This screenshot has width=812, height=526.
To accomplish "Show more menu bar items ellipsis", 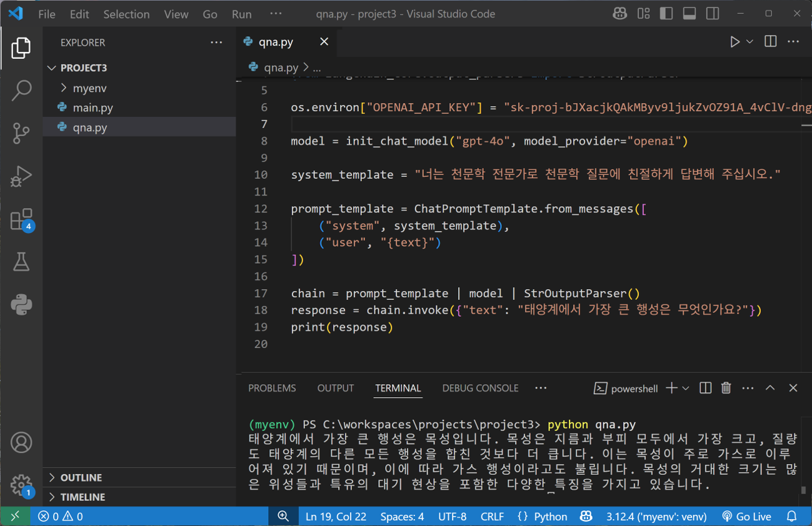I will pyautogui.click(x=276, y=14).
